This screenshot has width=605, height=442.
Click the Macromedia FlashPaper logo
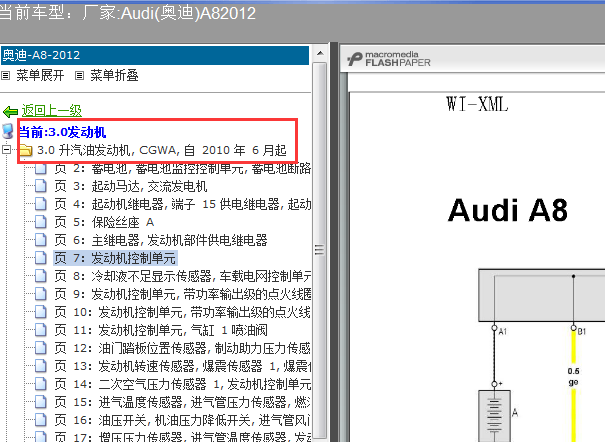(x=389, y=59)
